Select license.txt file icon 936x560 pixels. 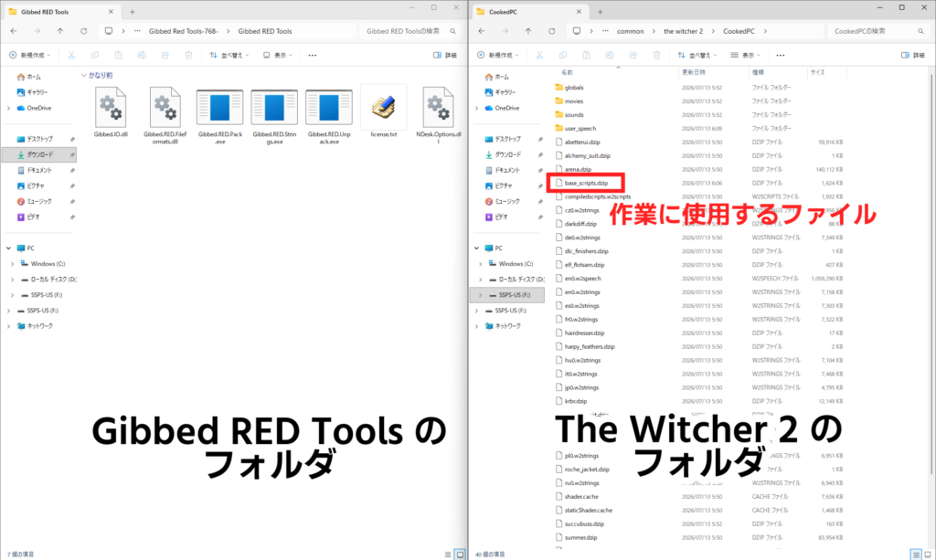[x=383, y=107]
